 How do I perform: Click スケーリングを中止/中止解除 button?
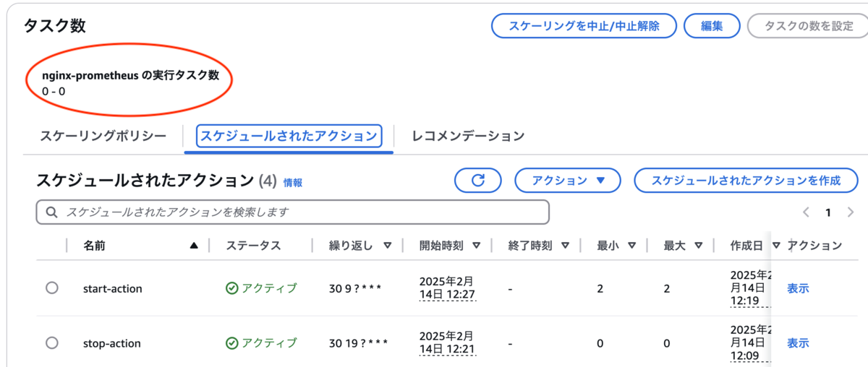[x=584, y=26]
